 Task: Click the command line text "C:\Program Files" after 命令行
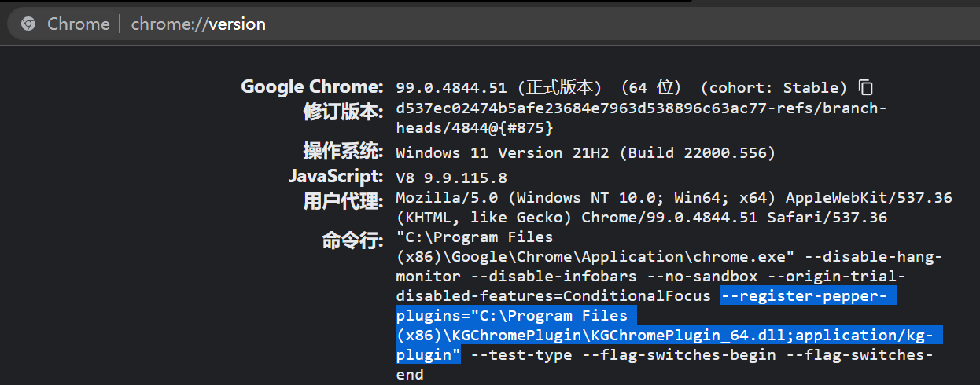[x=475, y=236]
